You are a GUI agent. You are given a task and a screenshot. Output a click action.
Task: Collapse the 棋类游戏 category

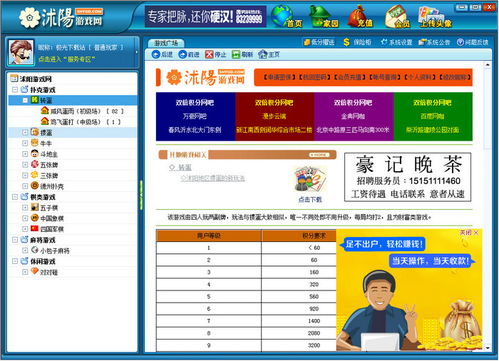click(x=15, y=197)
